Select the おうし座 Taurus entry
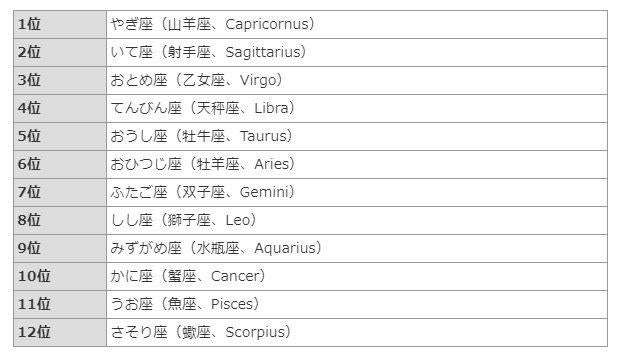Screen dimensions: 620x362 202,137
